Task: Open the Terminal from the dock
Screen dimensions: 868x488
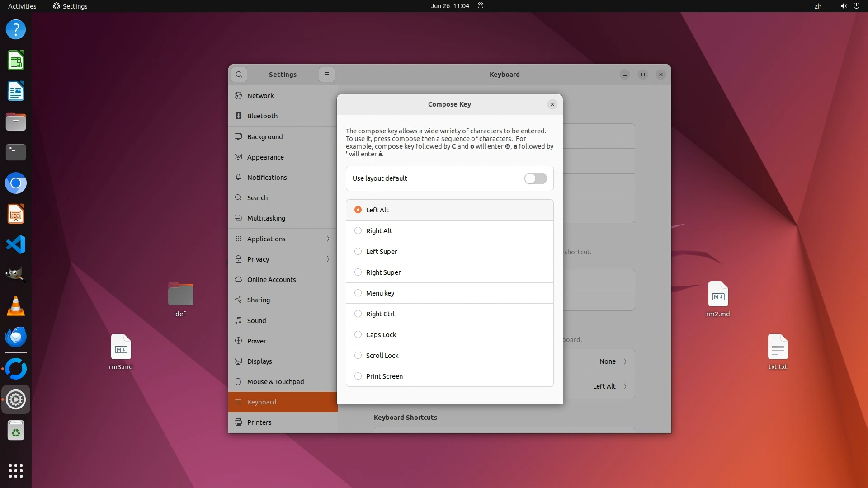Action: [16, 152]
